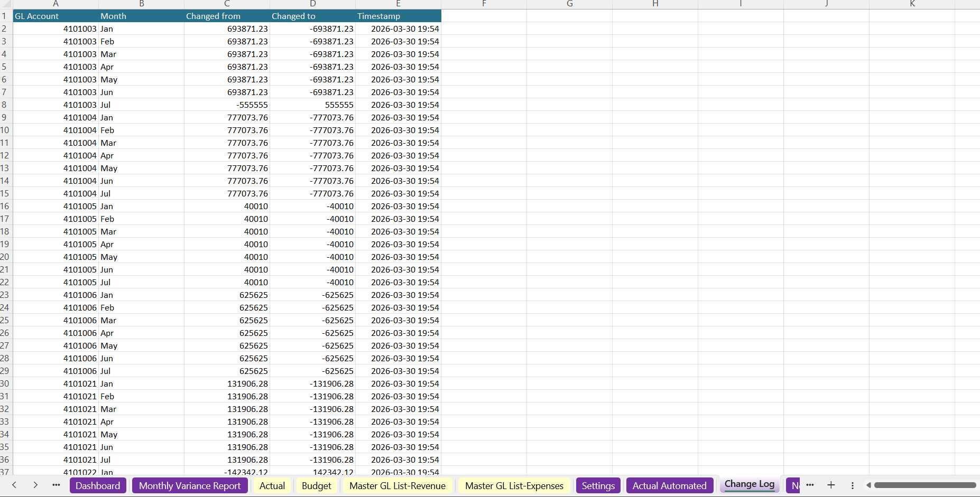
Task: Open the all-sheets ellipsis menu on the left
Action: tap(56, 485)
